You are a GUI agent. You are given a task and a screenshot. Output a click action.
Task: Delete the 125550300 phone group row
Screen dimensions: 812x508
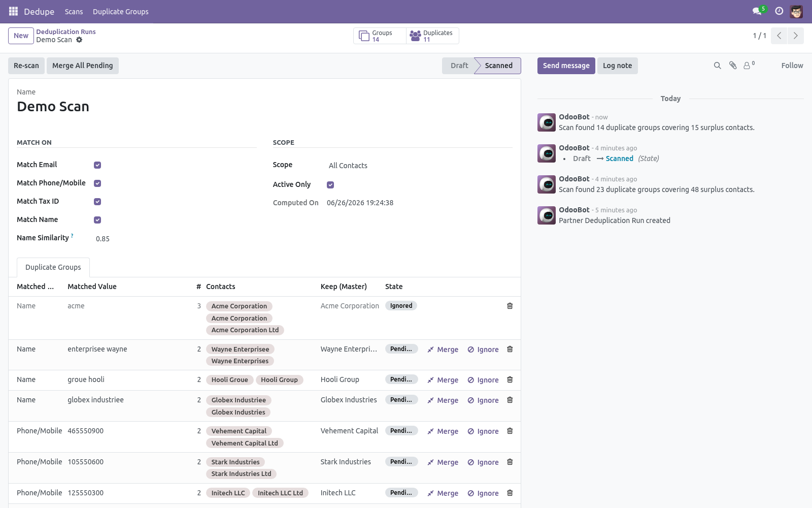click(510, 493)
